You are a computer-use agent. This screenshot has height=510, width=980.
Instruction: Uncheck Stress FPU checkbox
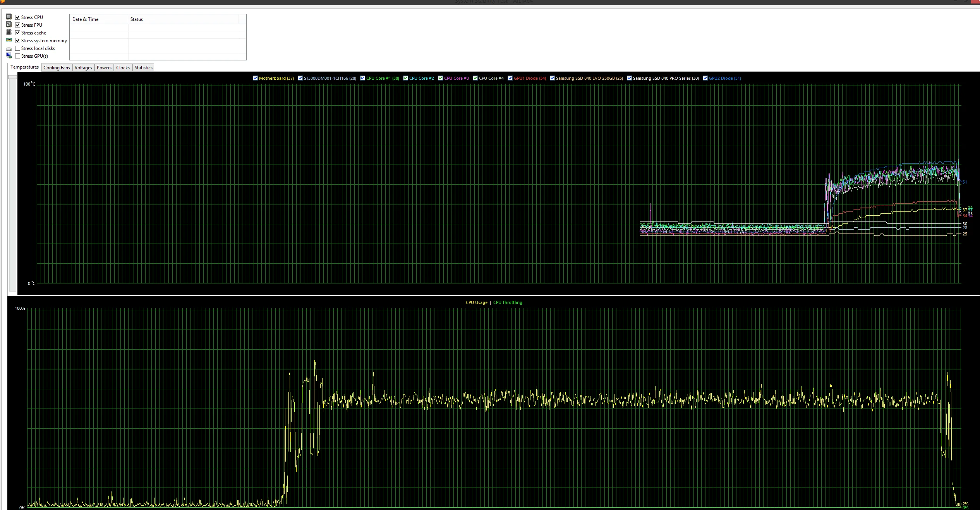(x=18, y=25)
